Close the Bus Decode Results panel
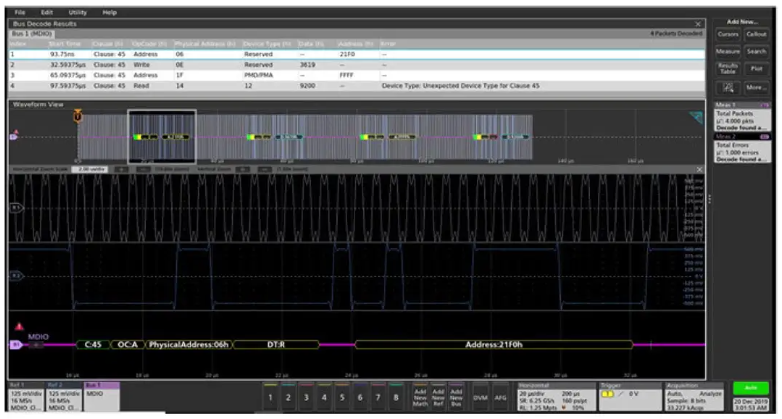782x419 pixels. (698, 24)
